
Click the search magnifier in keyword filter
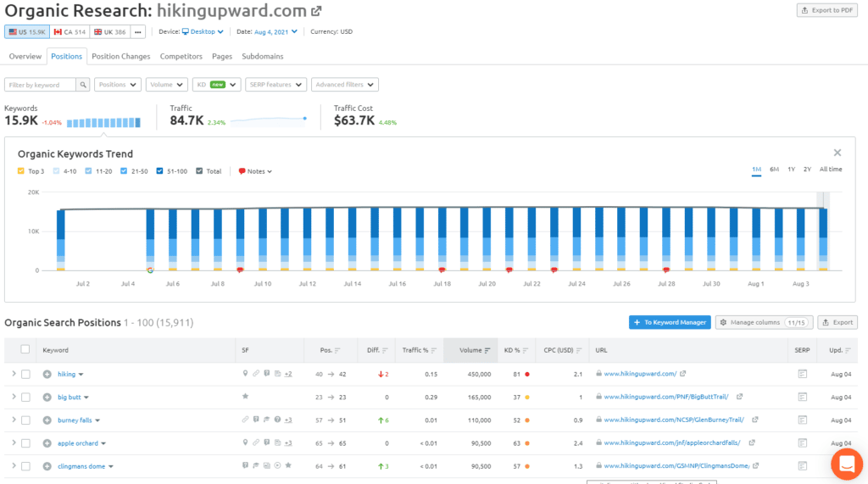pos(83,85)
